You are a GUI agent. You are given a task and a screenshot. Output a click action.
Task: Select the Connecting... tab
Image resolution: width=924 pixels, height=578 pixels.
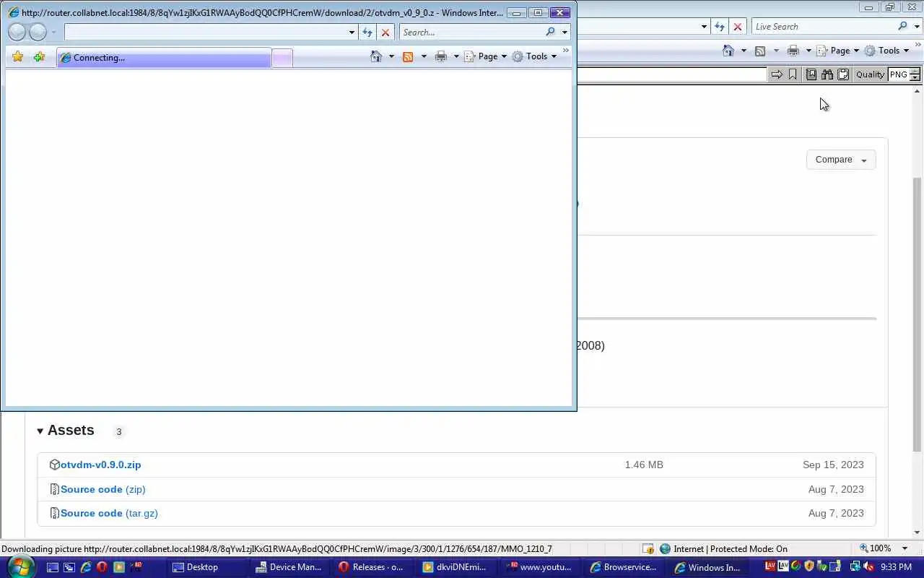point(164,58)
